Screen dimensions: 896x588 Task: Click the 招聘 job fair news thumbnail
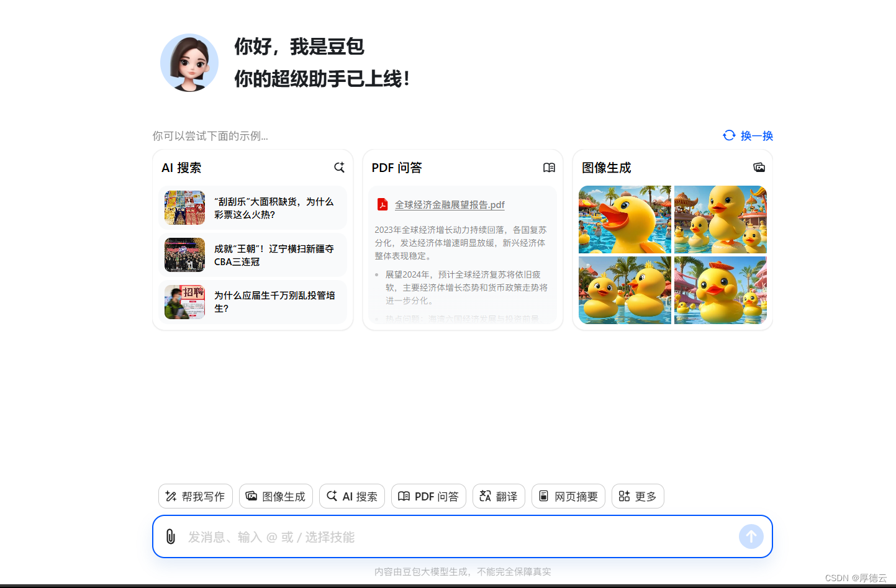coord(184,302)
